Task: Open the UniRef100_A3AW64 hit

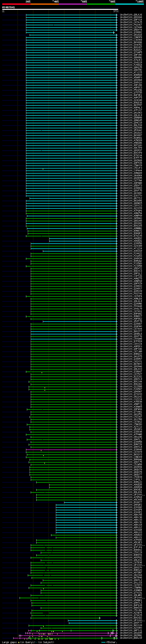Action: click(x=131, y=590)
